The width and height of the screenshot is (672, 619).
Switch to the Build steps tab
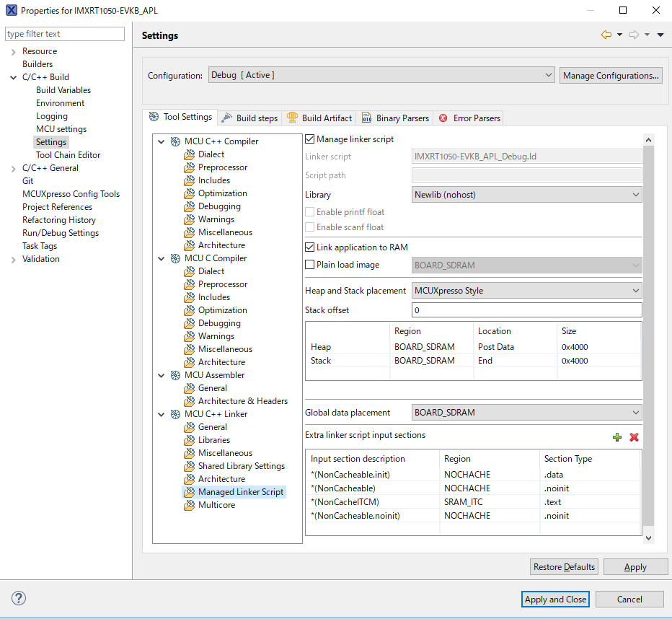coord(250,118)
